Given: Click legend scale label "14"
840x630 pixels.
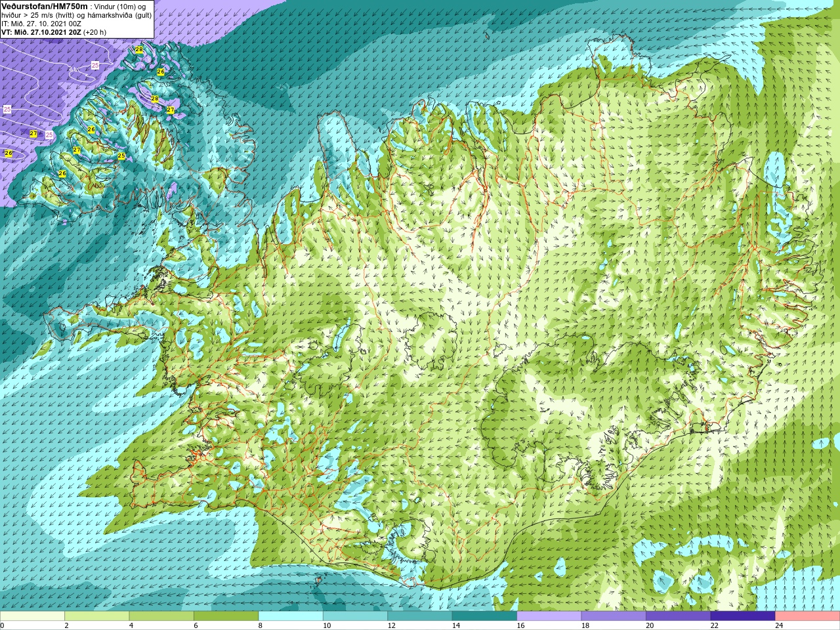Looking at the screenshot, I should pos(455,625).
